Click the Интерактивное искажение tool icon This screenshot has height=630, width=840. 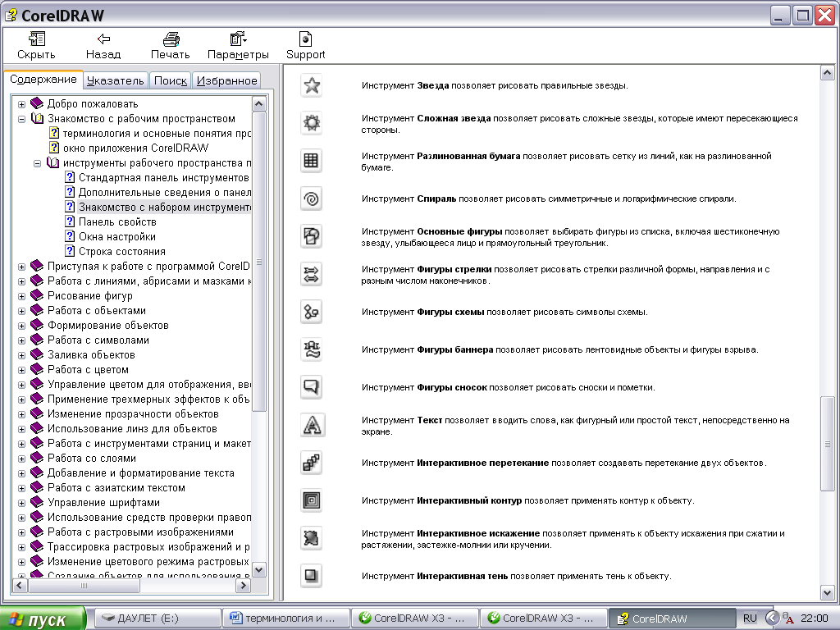point(311,538)
